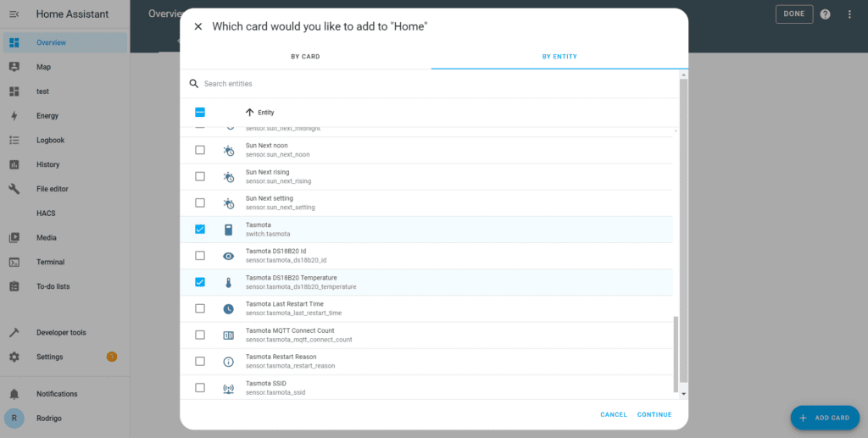Uncheck the Tasmota switch checkbox
This screenshot has height=438, width=868.
pos(200,229)
